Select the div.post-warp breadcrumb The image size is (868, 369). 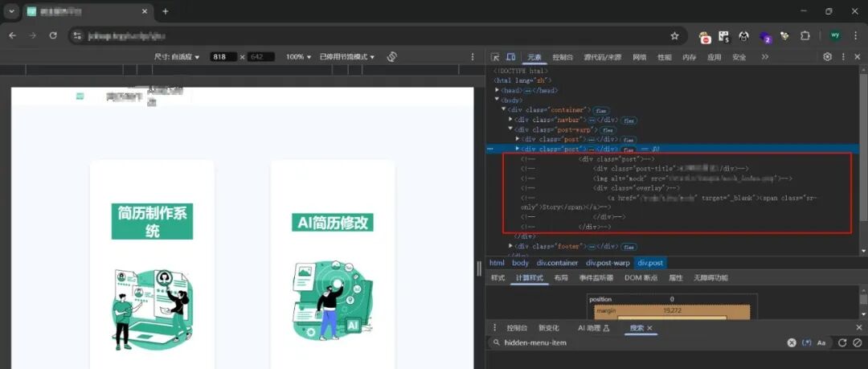608,263
